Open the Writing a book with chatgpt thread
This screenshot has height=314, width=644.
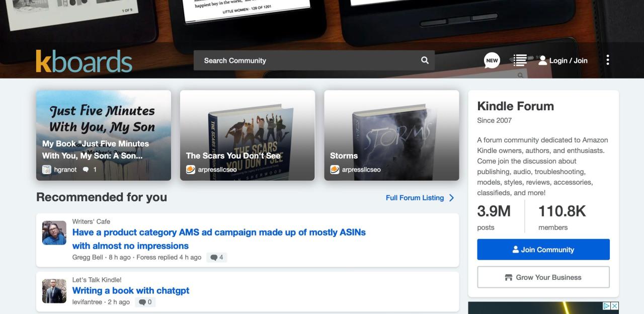pyautogui.click(x=131, y=290)
